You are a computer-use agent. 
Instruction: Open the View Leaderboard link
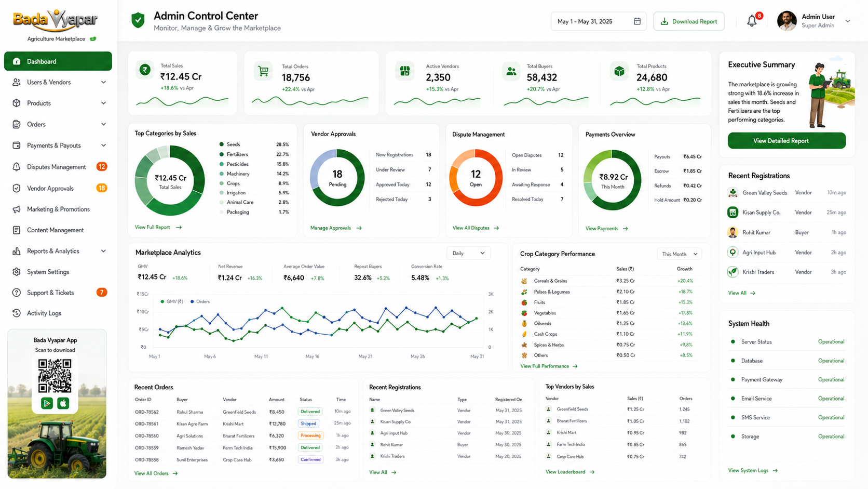[570, 472]
